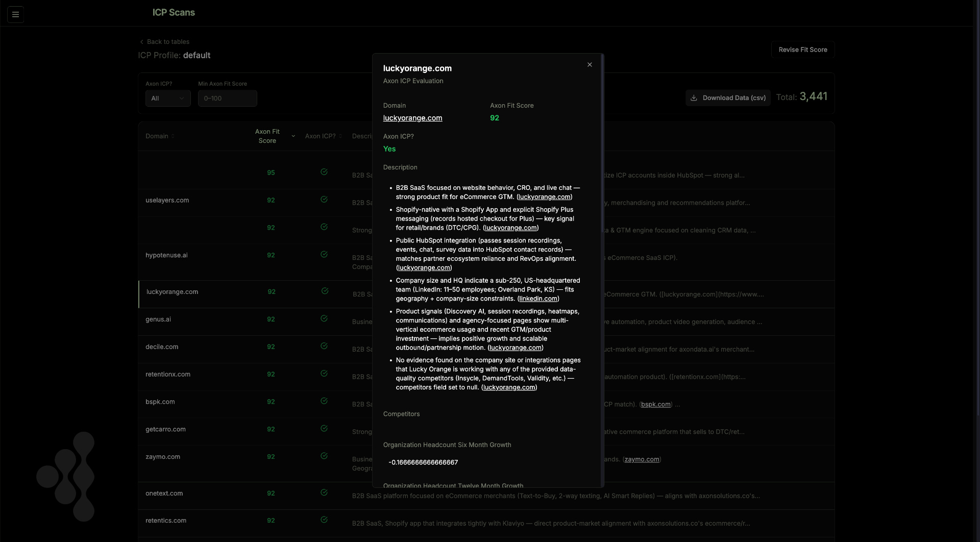Select the genus.ai domain cell
Viewport: 980px width, 542px height.
(158, 319)
